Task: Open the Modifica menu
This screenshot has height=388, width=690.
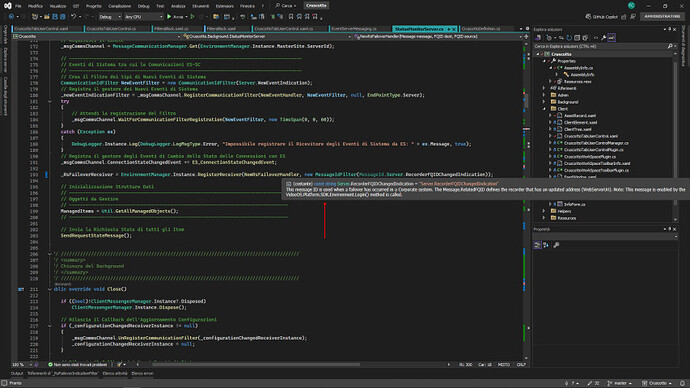Action: (x=35, y=6)
